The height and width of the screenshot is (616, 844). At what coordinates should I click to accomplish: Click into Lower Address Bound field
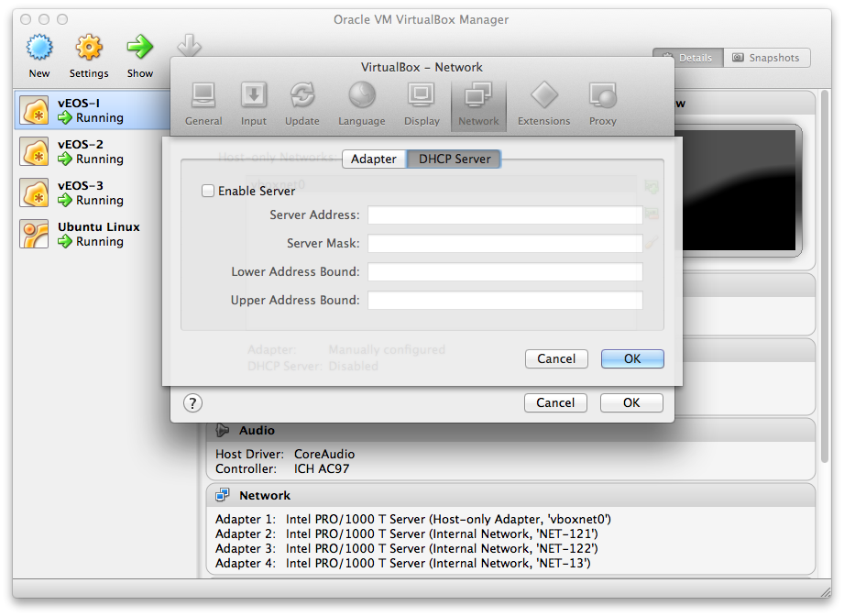tap(505, 272)
